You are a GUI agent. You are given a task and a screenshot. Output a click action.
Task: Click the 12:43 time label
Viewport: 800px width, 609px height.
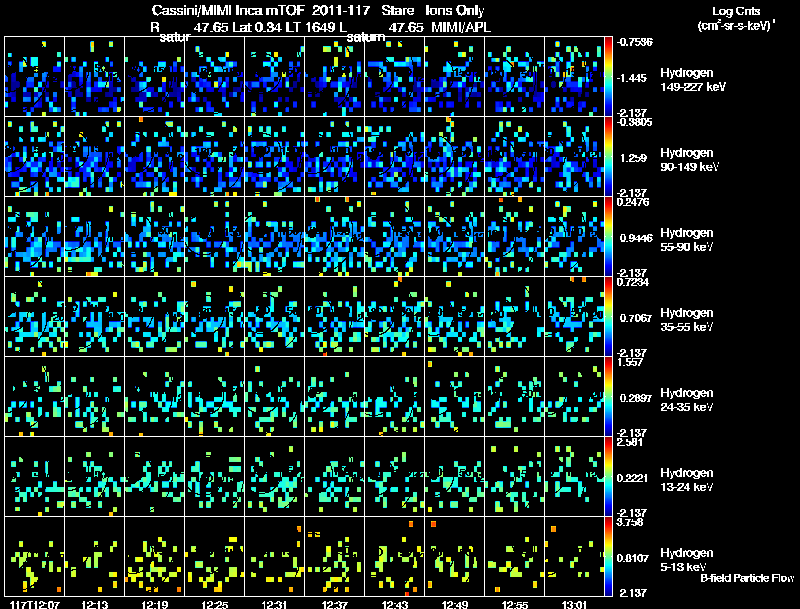tap(394, 604)
